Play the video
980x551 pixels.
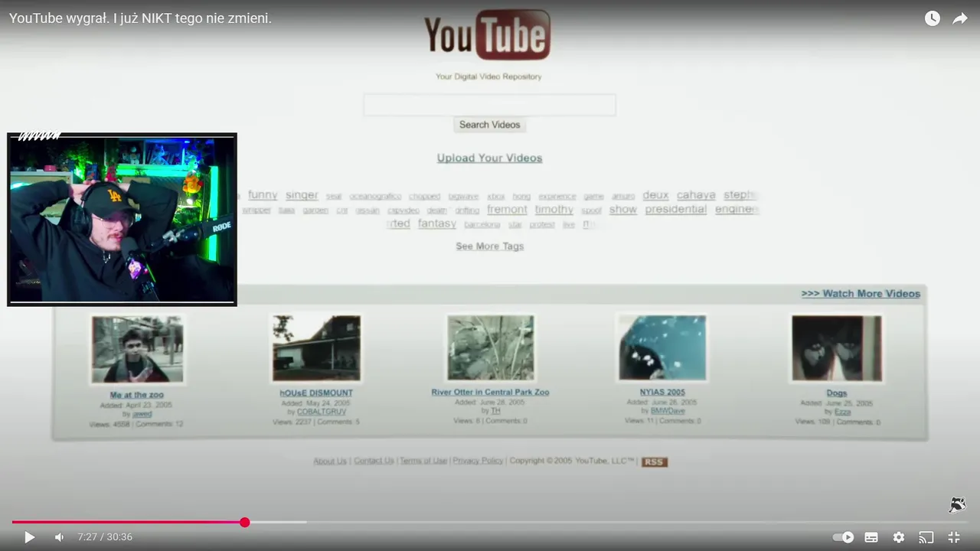tap(30, 537)
